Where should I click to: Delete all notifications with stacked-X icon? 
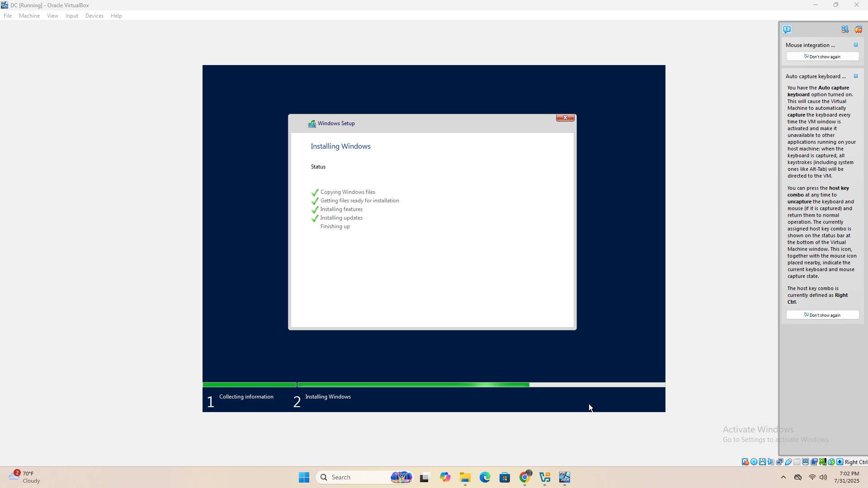click(x=858, y=29)
